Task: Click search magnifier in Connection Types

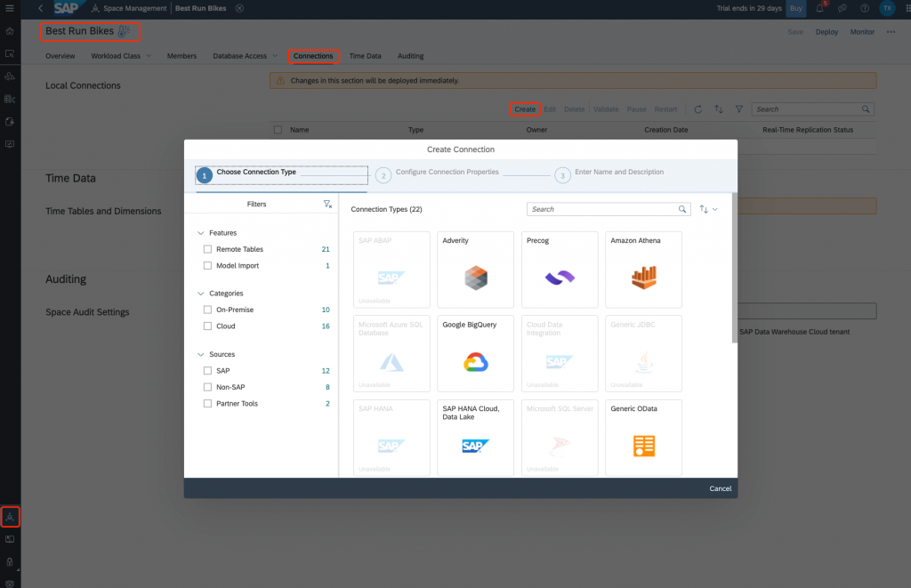Action: [x=682, y=209]
